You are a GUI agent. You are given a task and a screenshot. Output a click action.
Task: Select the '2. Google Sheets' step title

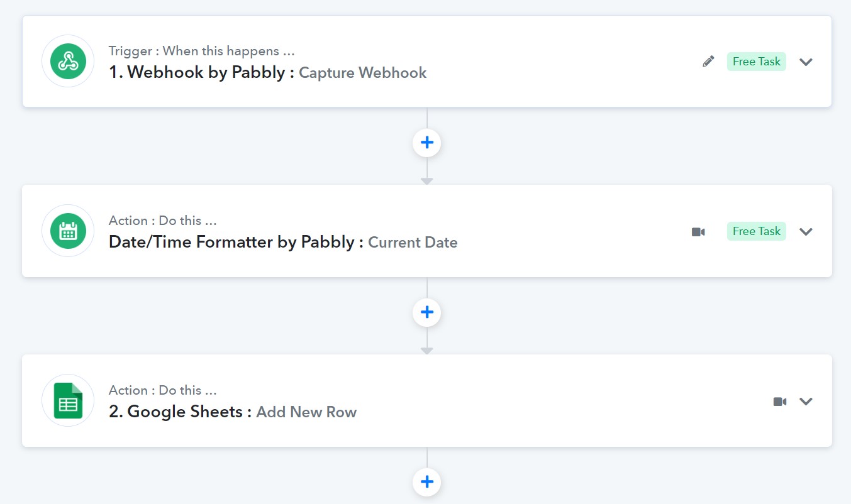tap(180, 412)
